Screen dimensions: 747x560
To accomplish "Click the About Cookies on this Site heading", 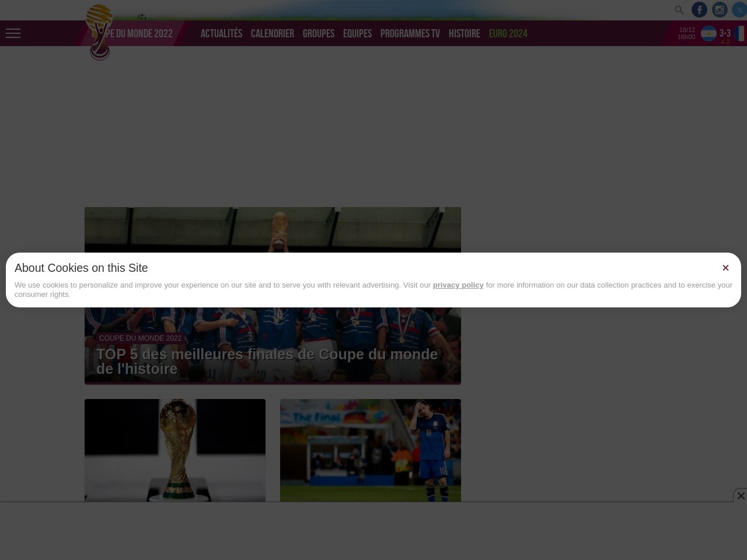I will [81, 268].
